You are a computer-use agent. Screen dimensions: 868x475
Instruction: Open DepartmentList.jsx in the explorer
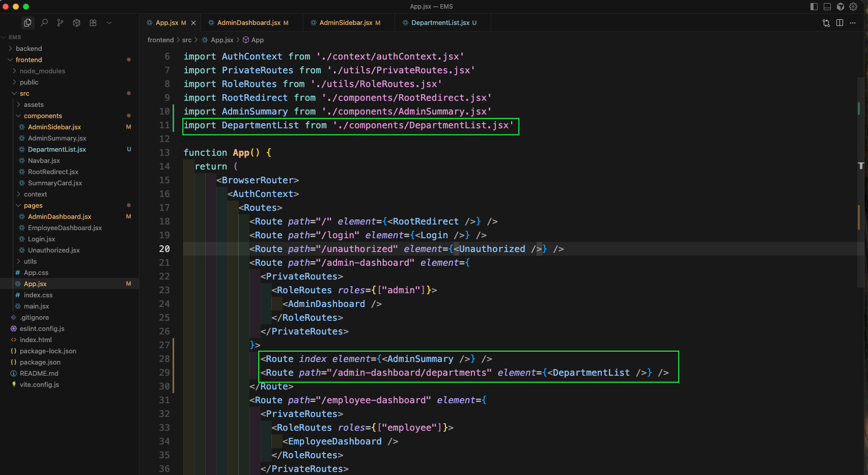[69, 149]
